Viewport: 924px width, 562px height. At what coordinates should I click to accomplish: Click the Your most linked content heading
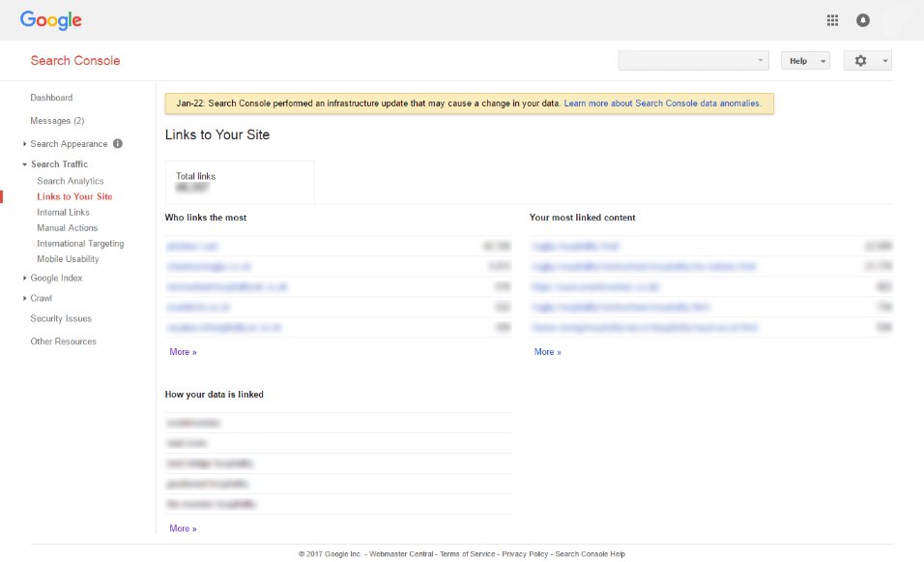[582, 218]
